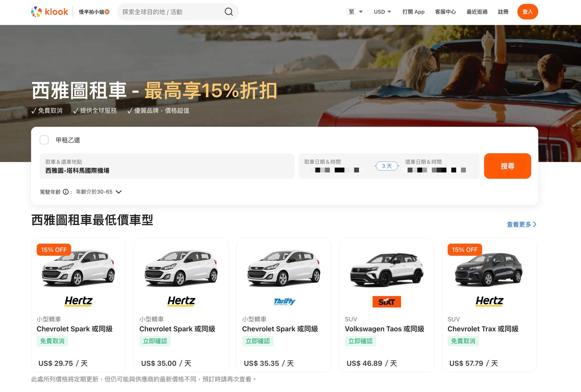This screenshot has width=581, height=392.
Task: Toggle the 免費取消 tag on the Spark card
Action: point(52,341)
